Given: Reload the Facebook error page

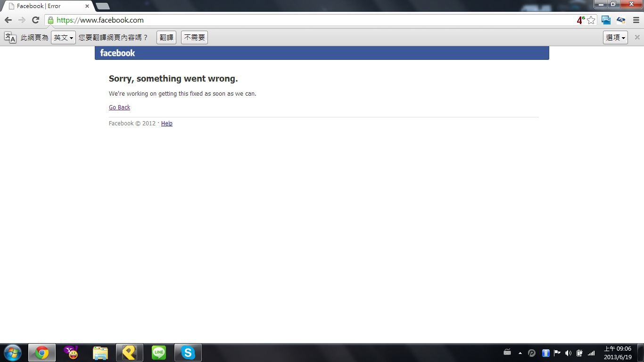Looking at the screenshot, I should click(35, 20).
